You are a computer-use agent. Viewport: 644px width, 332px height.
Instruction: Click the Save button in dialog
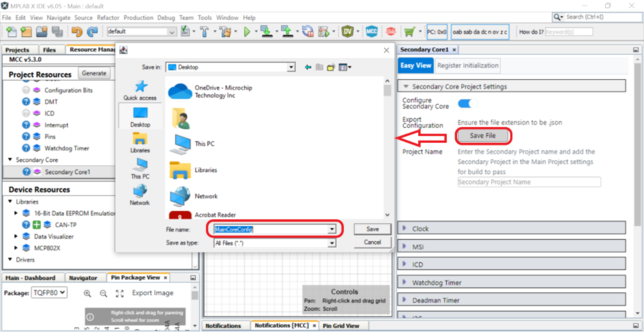tap(372, 229)
